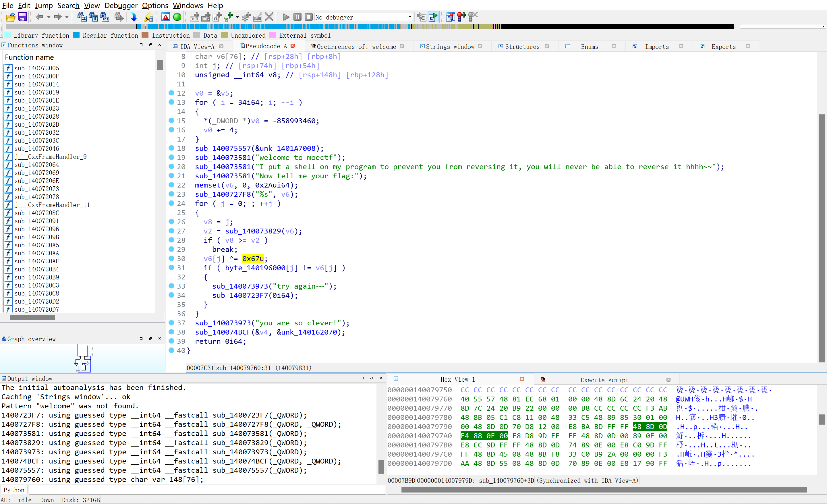Click the Regular function color swatch
Image resolution: width=827 pixels, height=504 pixels.
point(76,35)
